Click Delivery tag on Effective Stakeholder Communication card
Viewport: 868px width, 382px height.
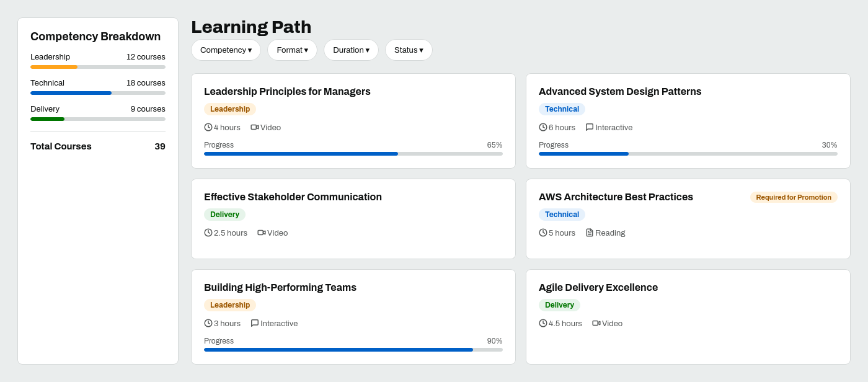coord(224,215)
